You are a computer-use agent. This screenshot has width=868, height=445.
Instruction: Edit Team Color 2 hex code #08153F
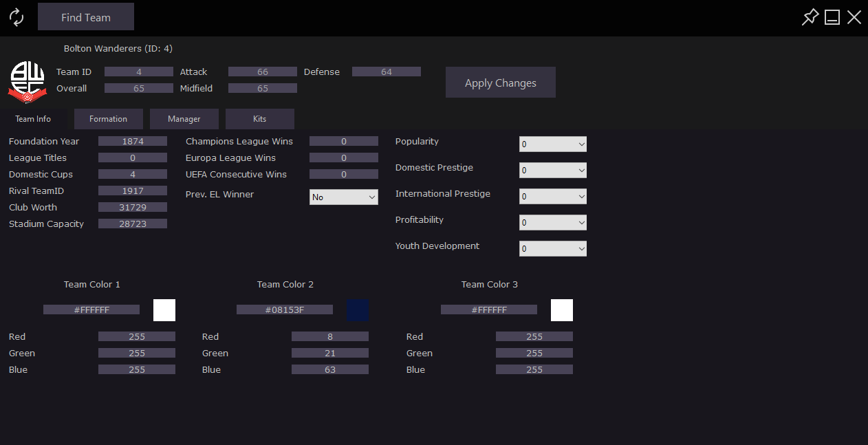pos(285,310)
